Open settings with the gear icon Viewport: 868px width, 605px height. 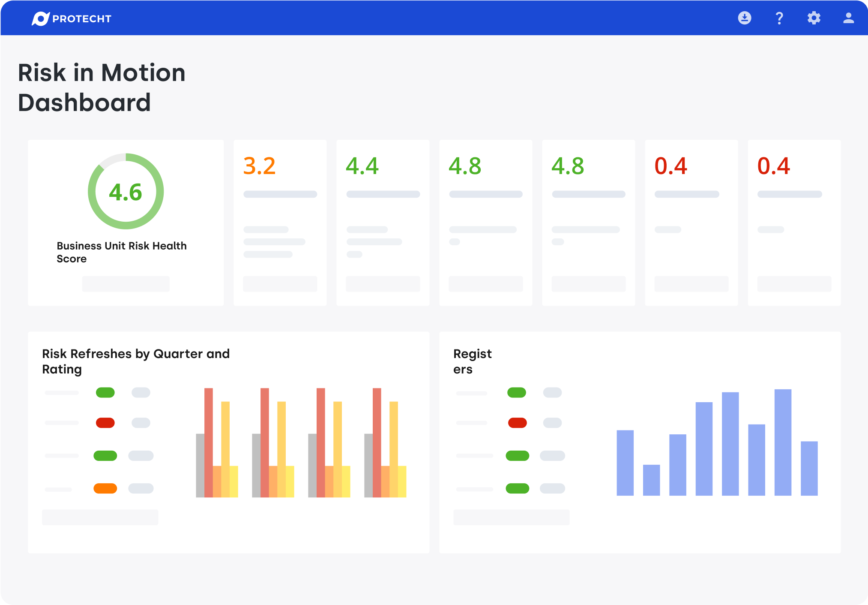pos(814,18)
